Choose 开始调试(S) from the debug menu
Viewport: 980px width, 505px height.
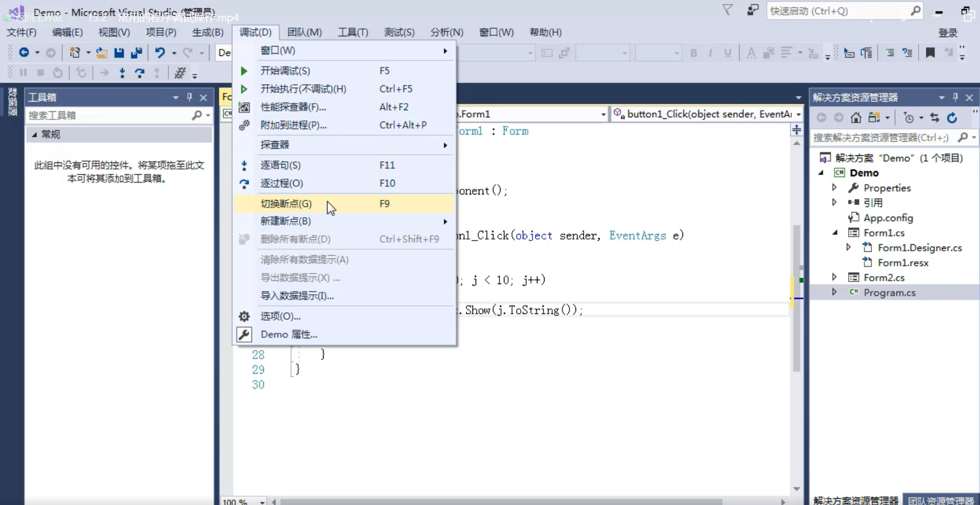(x=345, y=71)
